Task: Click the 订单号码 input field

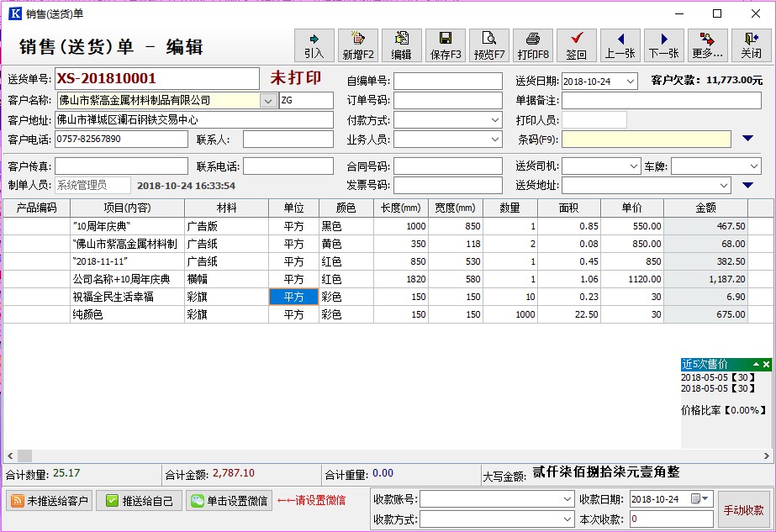Action: pos(448,101)
